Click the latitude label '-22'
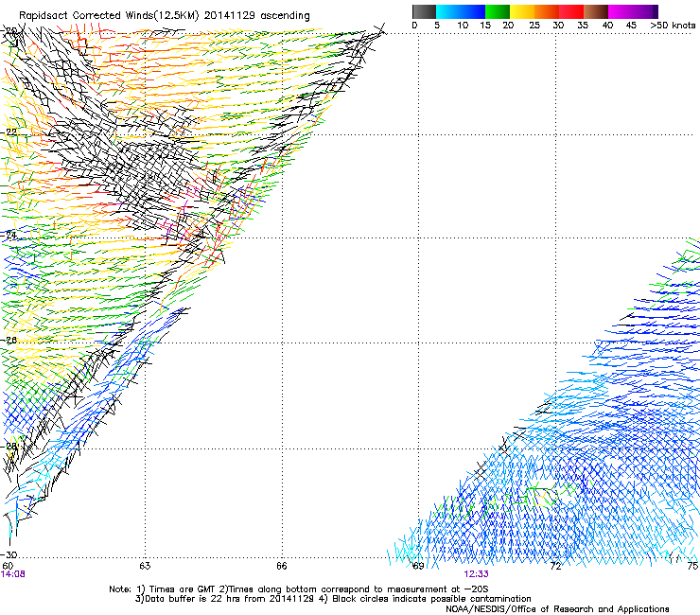 (9, 132)
